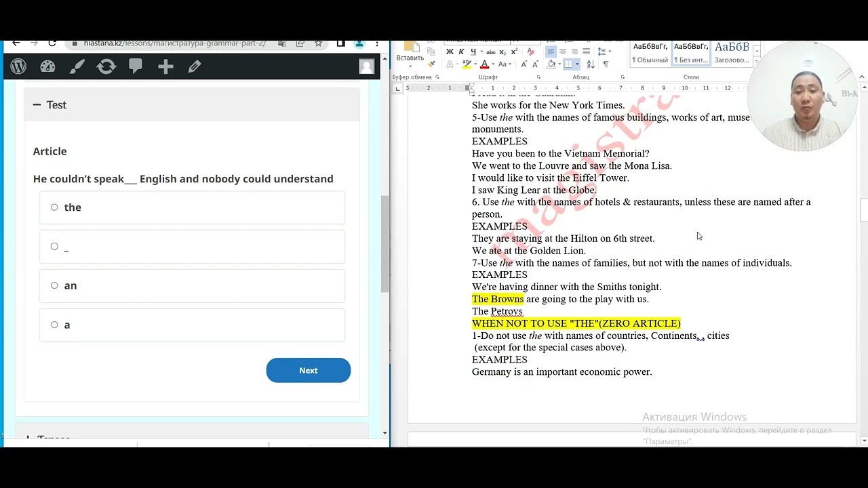This screenshot has width=868, height=488.
Task: Click the plus icon to add new content
Action: click(165, 66)
